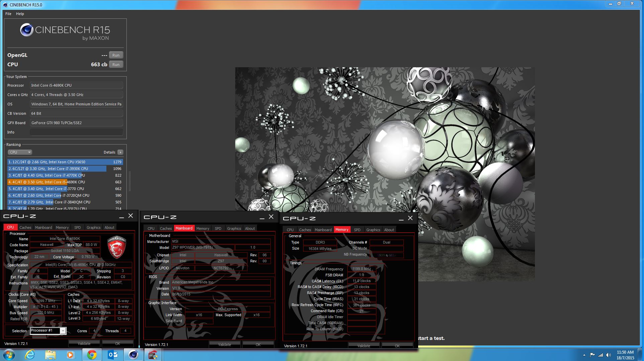The width and height of the screenshot is (644, 361).
Task: Select ranking row Intel Core i7-3930K
Action: (65, 169)
